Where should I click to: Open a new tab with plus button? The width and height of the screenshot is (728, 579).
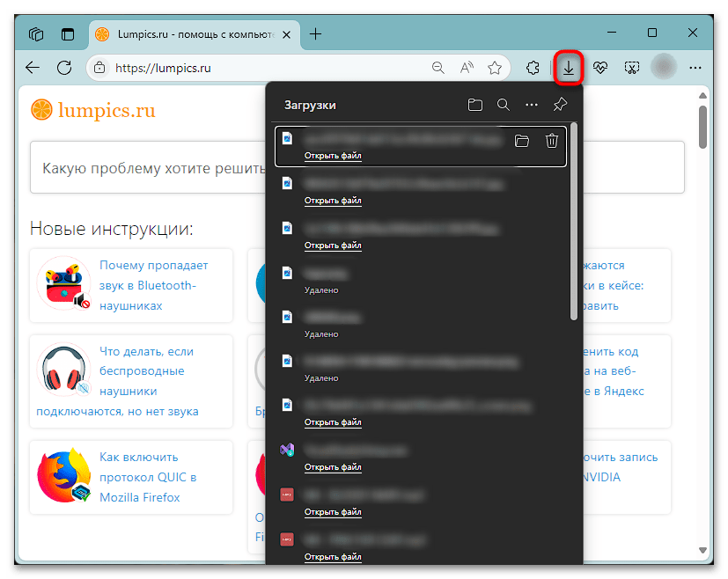[x=316, y=34]
